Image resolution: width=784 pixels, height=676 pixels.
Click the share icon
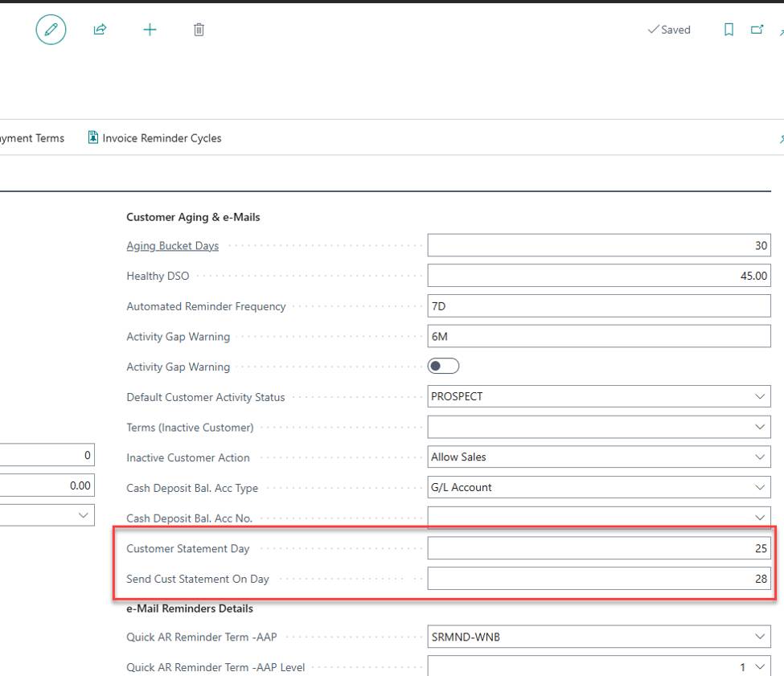(100, 30)
